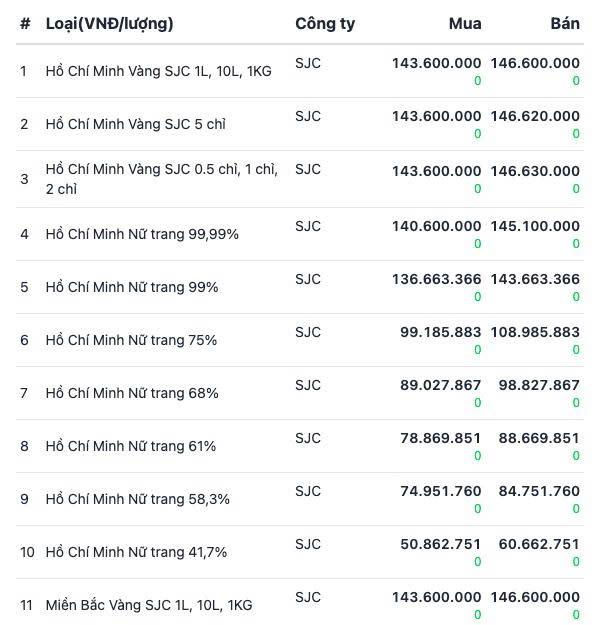The height and width of the screenshot is (625, 600).
Task: Click the Mua column header
Action: click(x=465, y=24)
